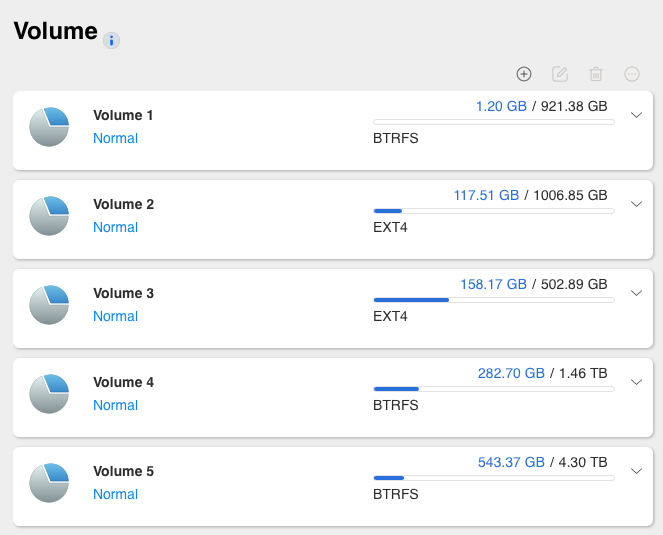Screen dimensions: 663x535
Task: Click the 502.89 GB total capacity
Action: pyautogui.click(x=574, y=284)
